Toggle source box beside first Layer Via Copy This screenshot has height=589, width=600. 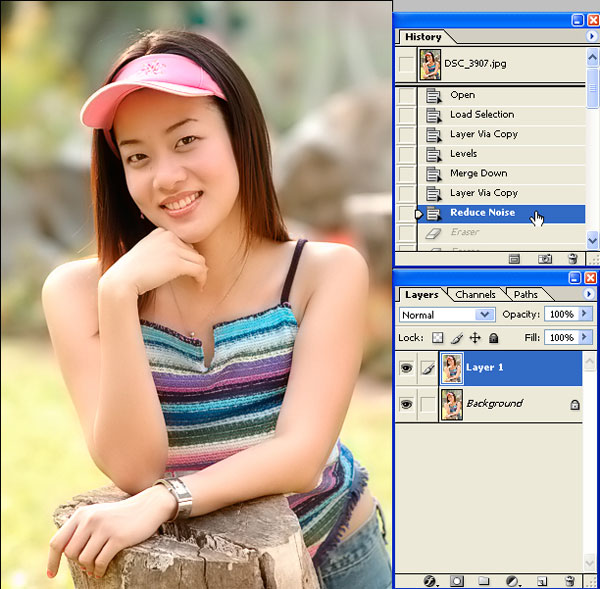[406, 134]
